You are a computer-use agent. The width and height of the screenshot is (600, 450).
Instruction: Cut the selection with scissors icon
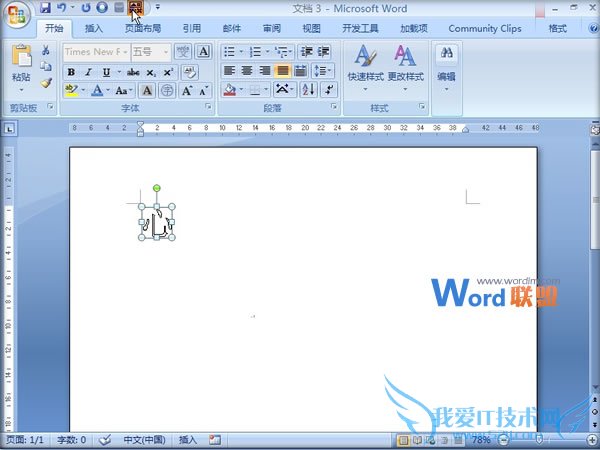point(46,50)
